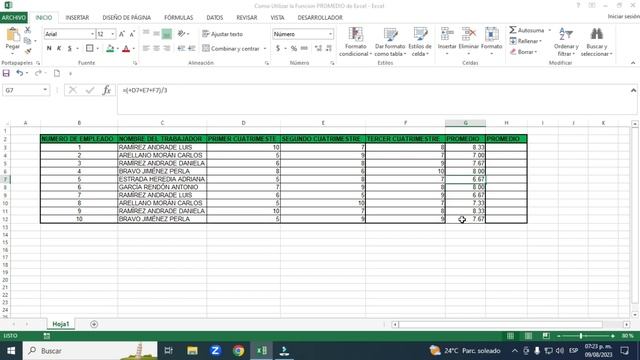The image size is (640, 360).
Task: Click the Autosuma button
Action: [x=527, y=30]
